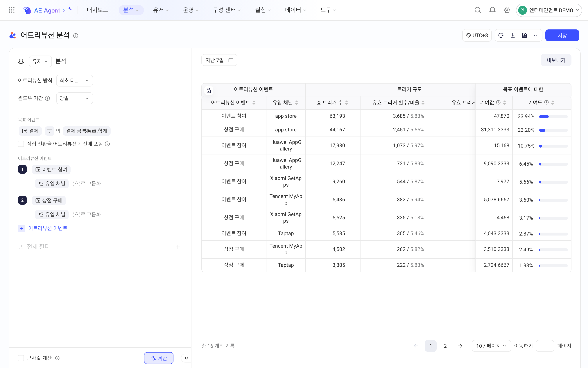Image resolution: width=588 pixels, height=368 pixels.
Task: Open the settings gear icon
Action: pyautogui.click(x=507, y=10)
